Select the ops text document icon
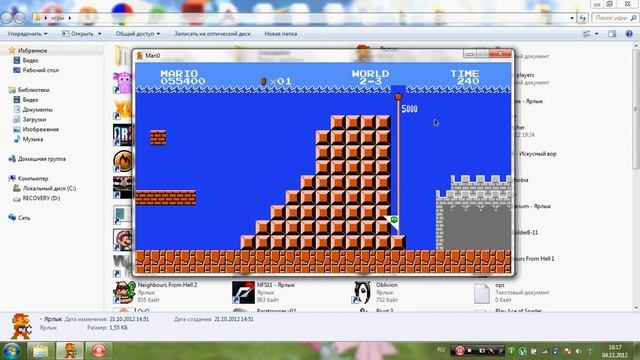 [482, 293]
